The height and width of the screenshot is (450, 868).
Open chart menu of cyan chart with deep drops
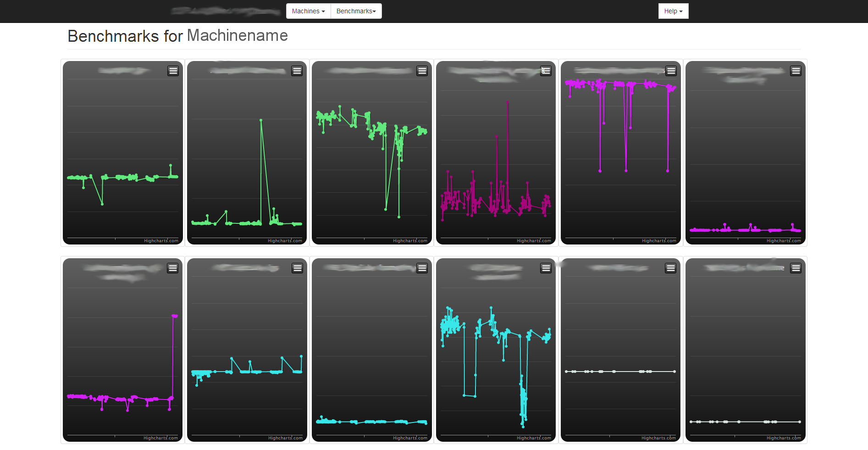[x=546, y=268]
